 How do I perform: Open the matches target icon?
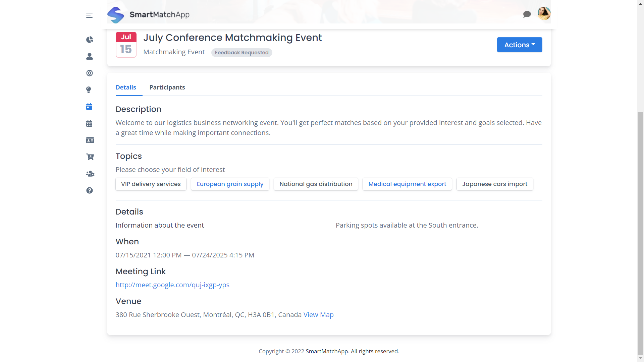tap(89, 73)
